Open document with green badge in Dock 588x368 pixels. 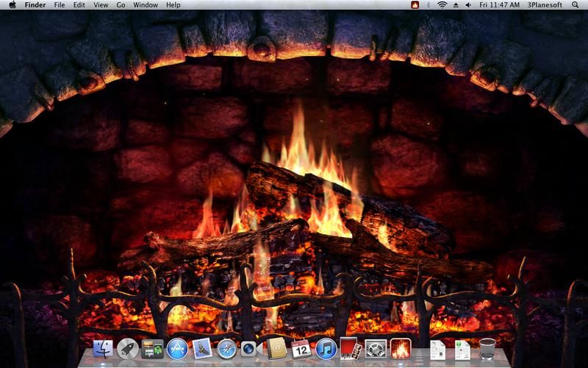coord(462,350)
